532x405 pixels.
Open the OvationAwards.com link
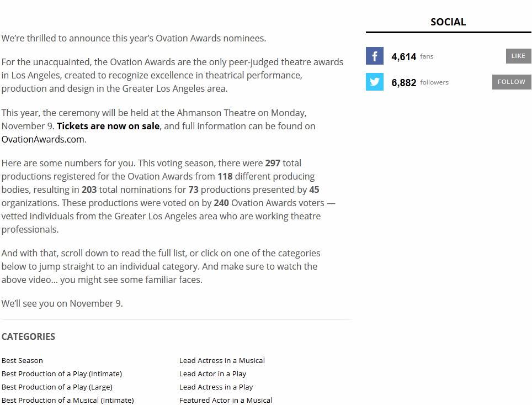point(42,139)
